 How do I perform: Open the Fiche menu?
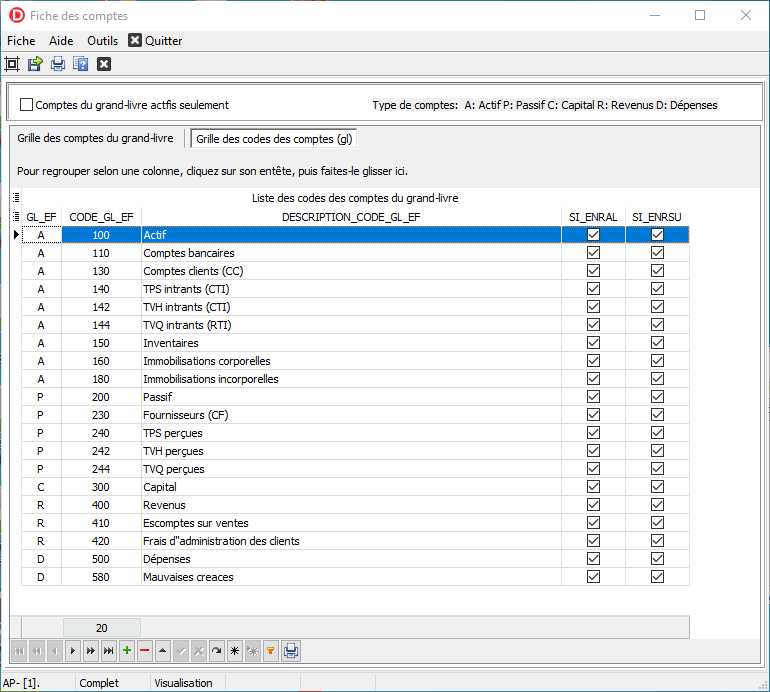(x=21, y=41)
